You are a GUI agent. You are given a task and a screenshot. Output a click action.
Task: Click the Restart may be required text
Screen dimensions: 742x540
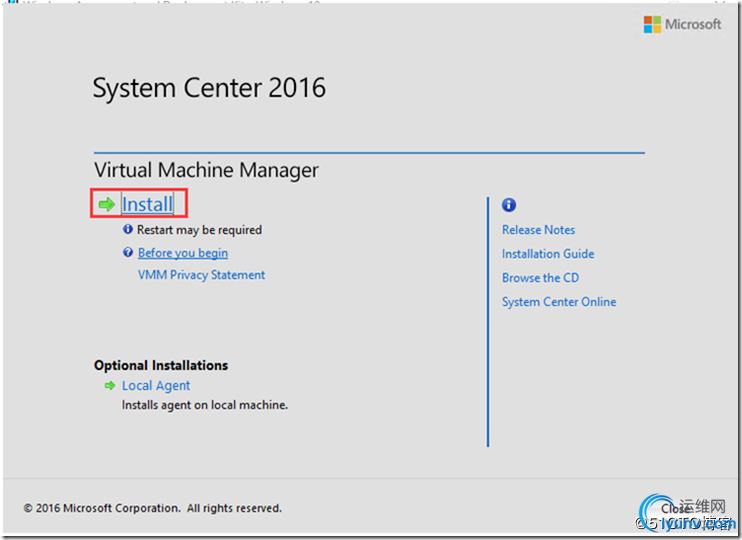click(199, 230)
